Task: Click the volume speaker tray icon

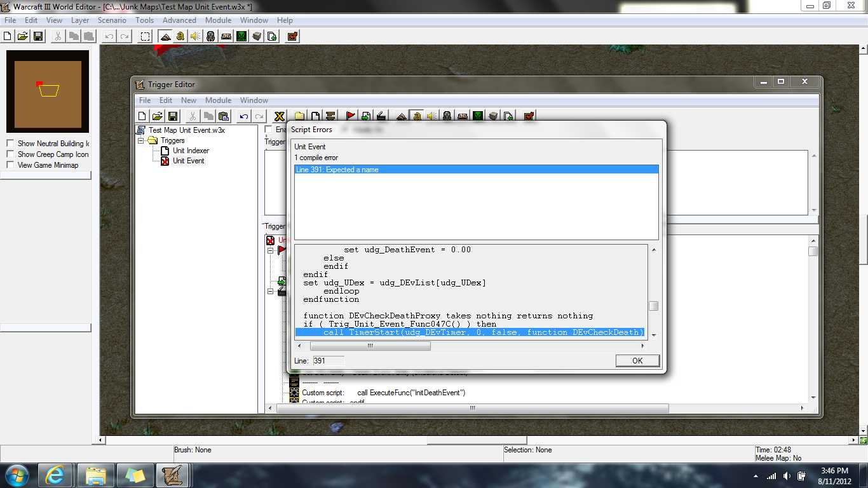Action: (786, 476)
